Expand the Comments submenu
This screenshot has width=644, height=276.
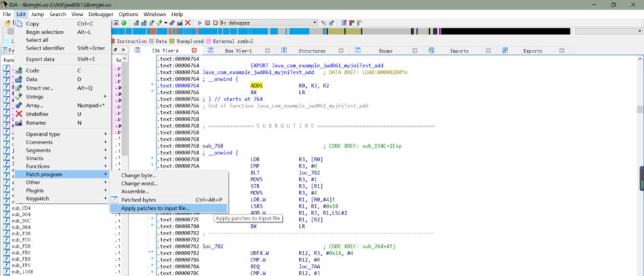[x=63, y=142]
